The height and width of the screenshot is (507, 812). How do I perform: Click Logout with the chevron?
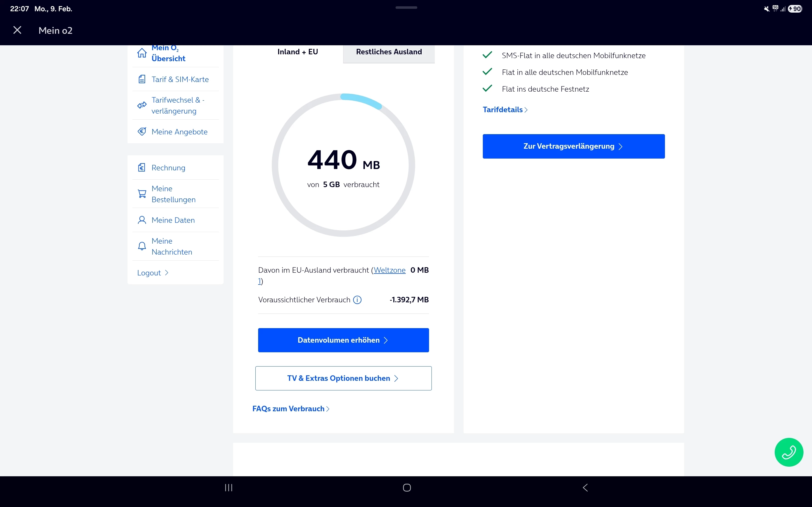tap(153, 273)
